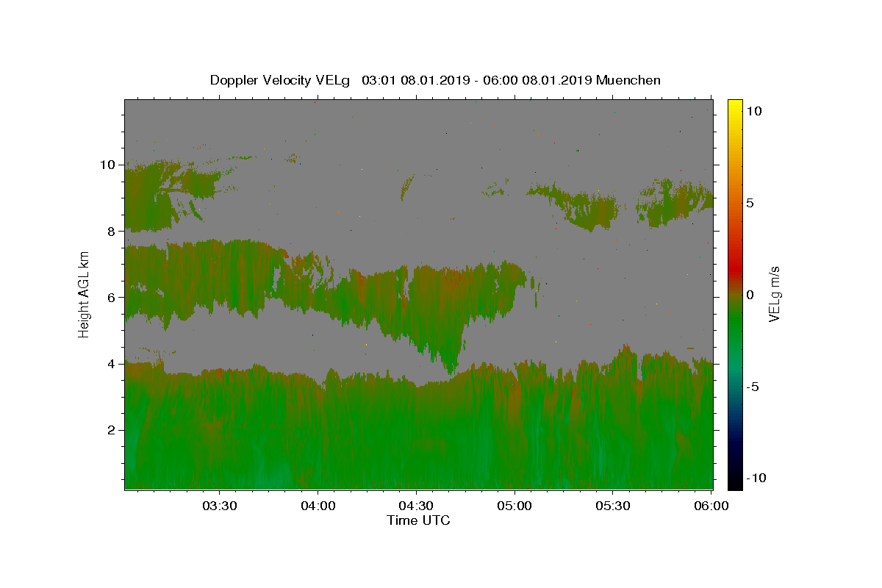882x588 pixels.
Task: Click the yellow top of the colorbar
Action: coord(735,107)
